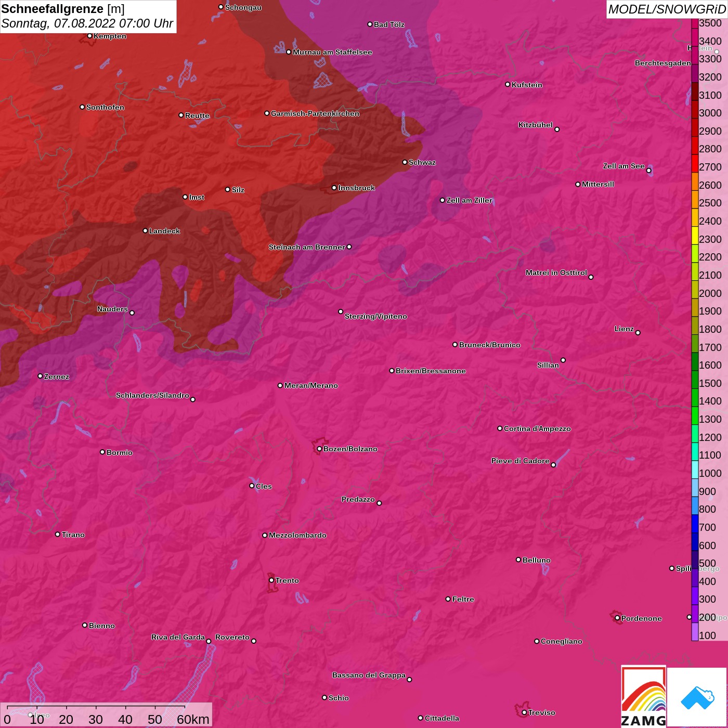Click the Berchtesgaden label
The image size is (728, 728).
coord(663,63)
